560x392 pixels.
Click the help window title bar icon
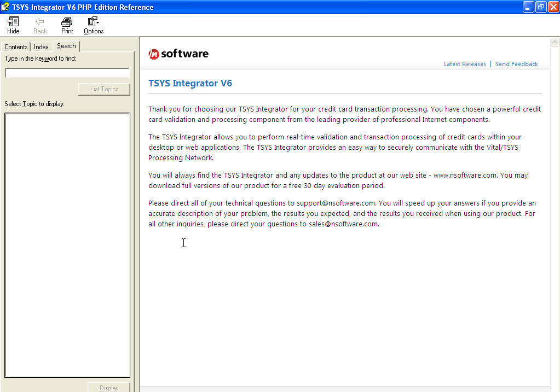click(x=5, y=7)
